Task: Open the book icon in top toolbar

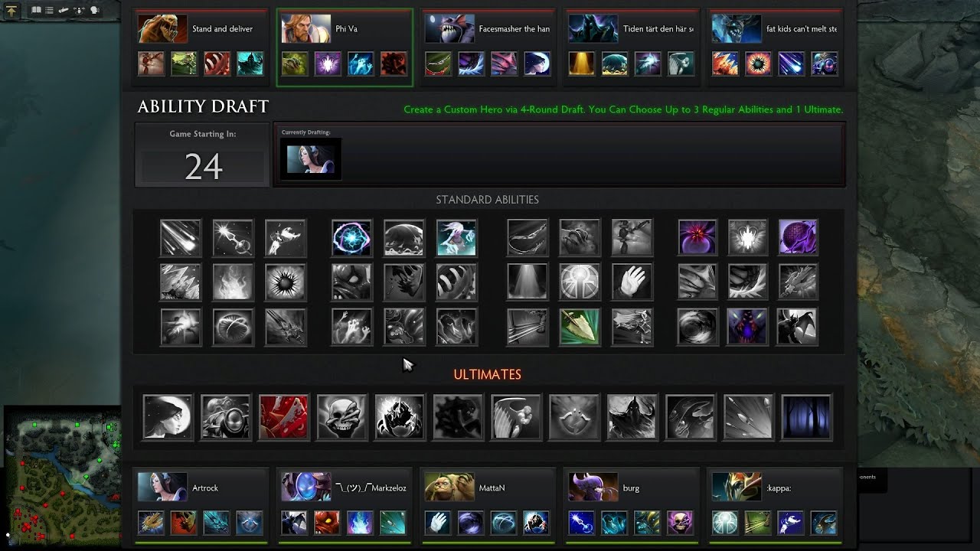Action: pyautogui.click(x=36, y=11)
